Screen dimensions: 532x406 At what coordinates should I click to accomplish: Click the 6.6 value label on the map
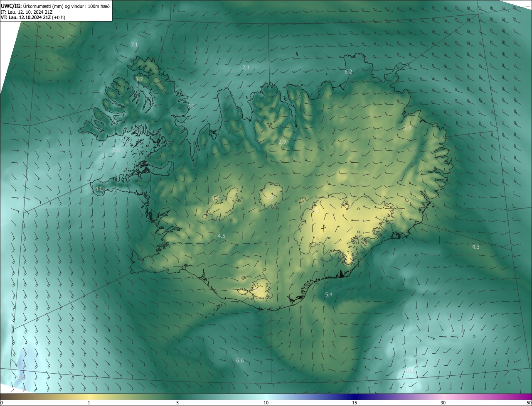[x=240, y=360]
